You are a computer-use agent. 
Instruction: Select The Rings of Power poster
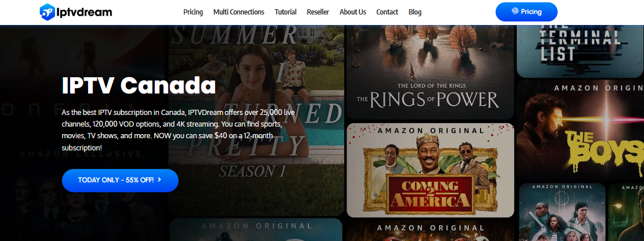coord(430,72)
